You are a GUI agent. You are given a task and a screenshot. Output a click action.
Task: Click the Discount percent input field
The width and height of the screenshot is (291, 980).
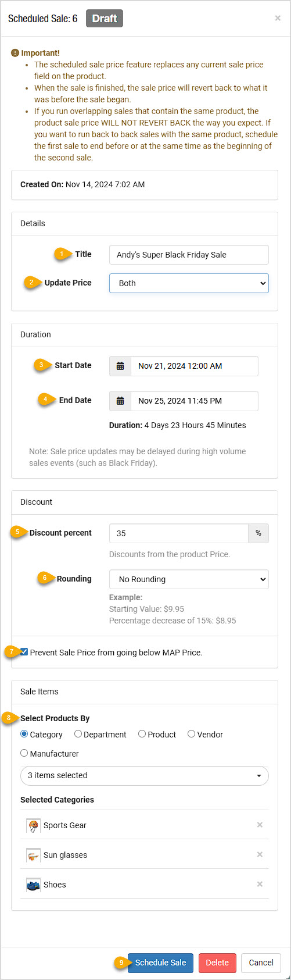tap(178, 533)
